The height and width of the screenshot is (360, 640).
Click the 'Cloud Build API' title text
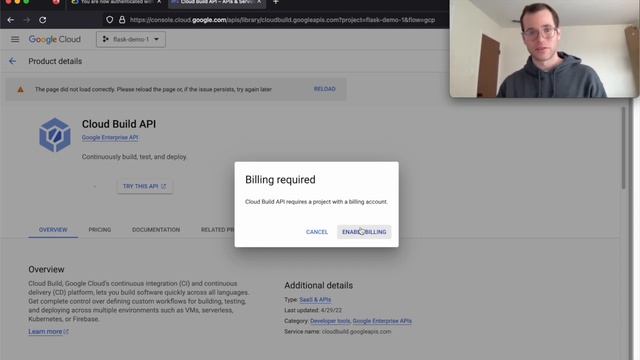(x=119, y=124)
